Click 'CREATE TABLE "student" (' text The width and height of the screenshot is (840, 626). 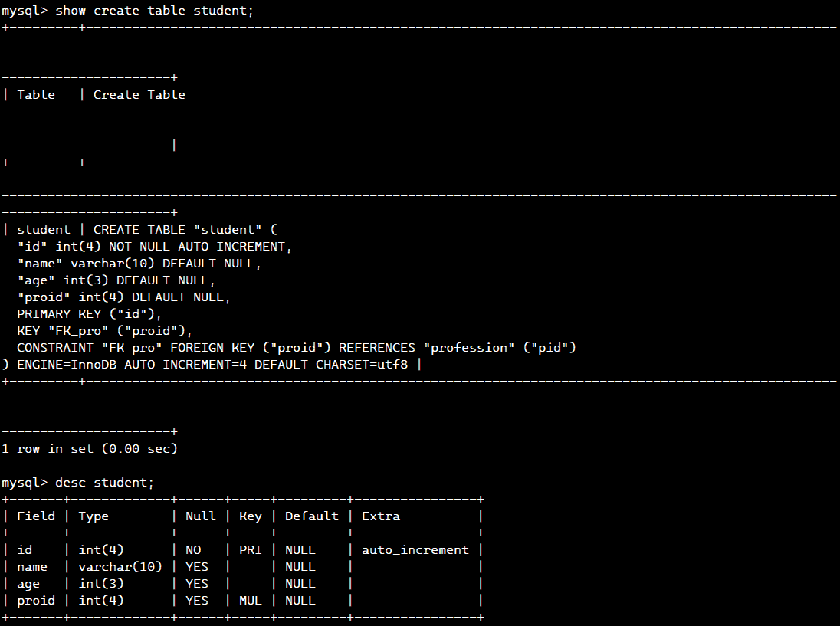pos(185,230)
